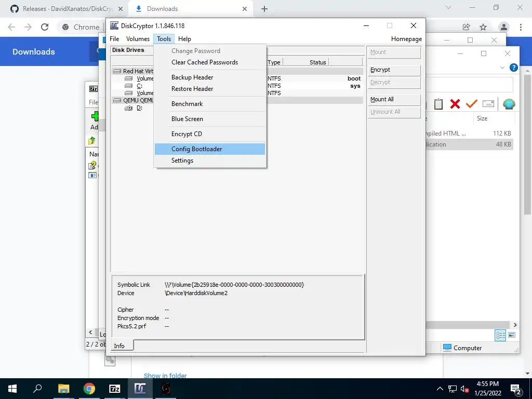Click the horizontal scrollbar right arrow
Image resolution: width=532 pixels, height=399 pixels.
click(515, 325)
